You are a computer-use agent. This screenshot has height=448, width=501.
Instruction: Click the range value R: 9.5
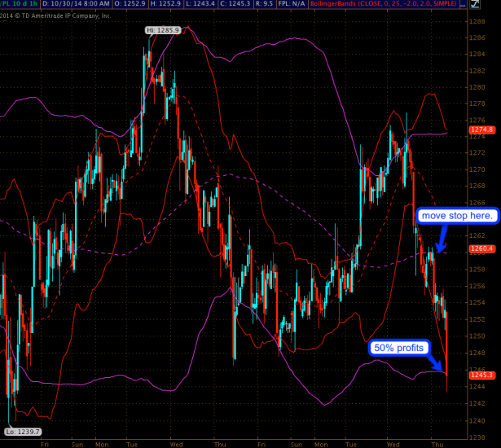point(284,5)
